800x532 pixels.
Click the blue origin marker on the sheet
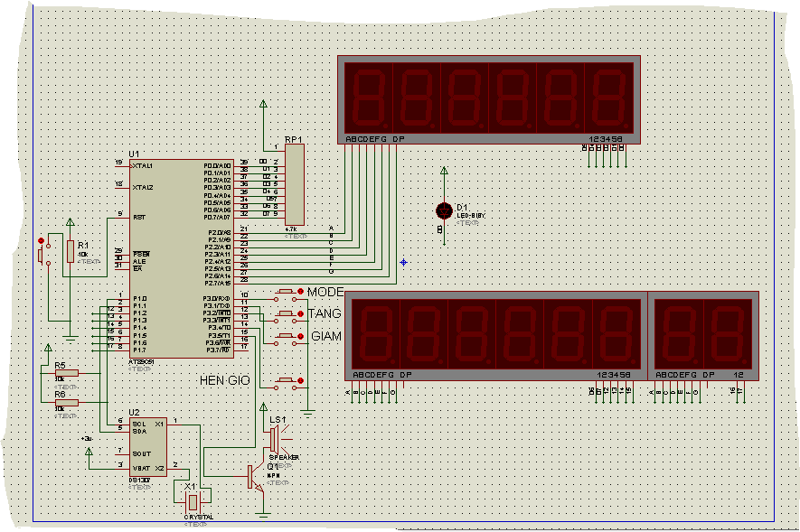403,263
